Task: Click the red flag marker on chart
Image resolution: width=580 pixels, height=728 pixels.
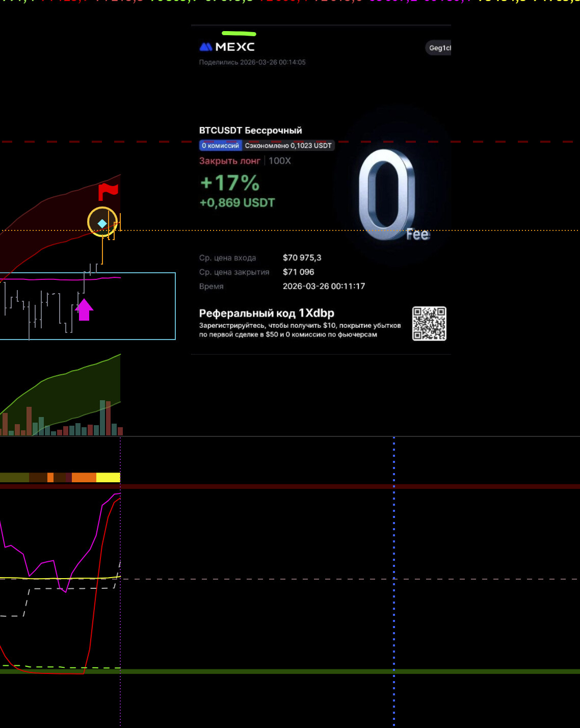Action: pos(108,192)
